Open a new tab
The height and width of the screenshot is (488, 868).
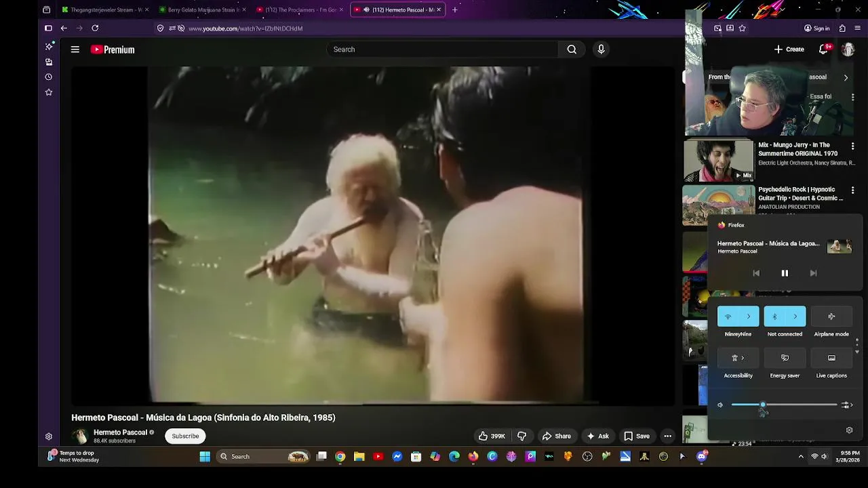(455, 9)
